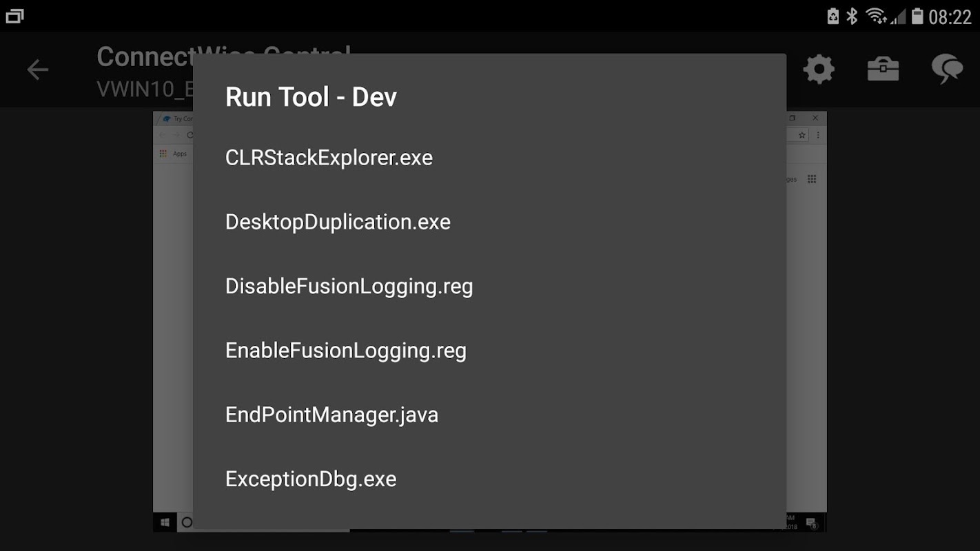Tap the back arrow in header
The height and width of the screenshot is (551, 980).
[x=38, y=70]
